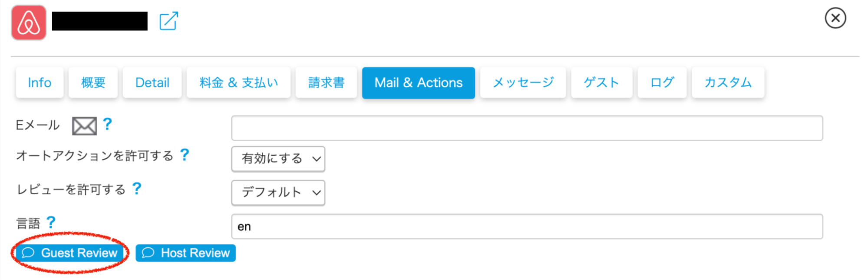Go to the Detail tab
This screenshot has width=868, height=280.
point(152,83)
